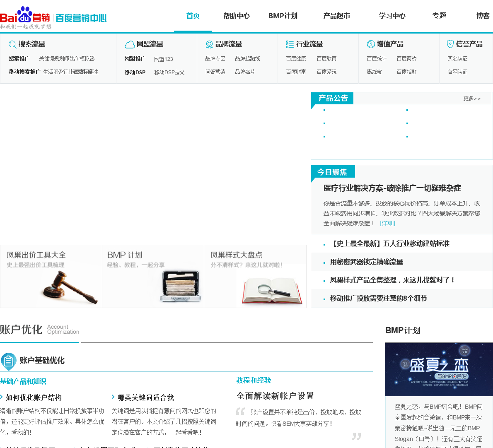Open the 全面解读新帐户设置 article
The image size is (493, 448).
click(x=275, y=396)
